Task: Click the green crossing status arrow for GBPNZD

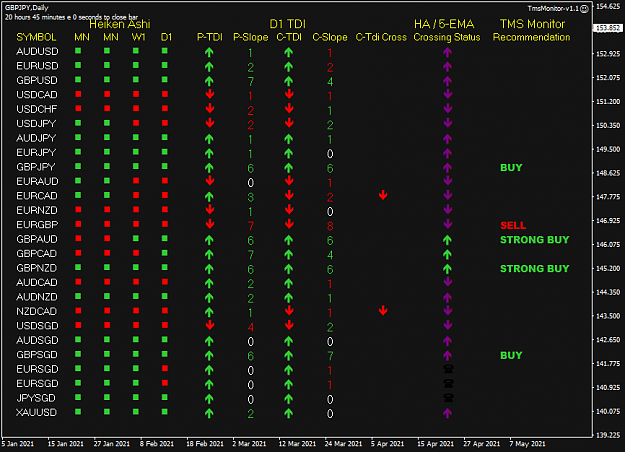Action: (x=447, y=269)
